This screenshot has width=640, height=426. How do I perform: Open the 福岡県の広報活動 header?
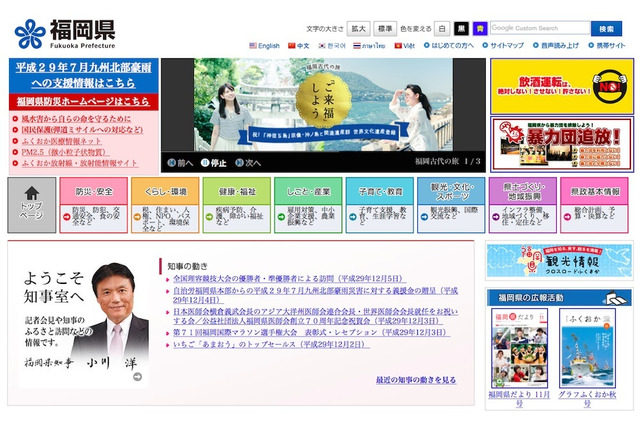coord(559,297)
